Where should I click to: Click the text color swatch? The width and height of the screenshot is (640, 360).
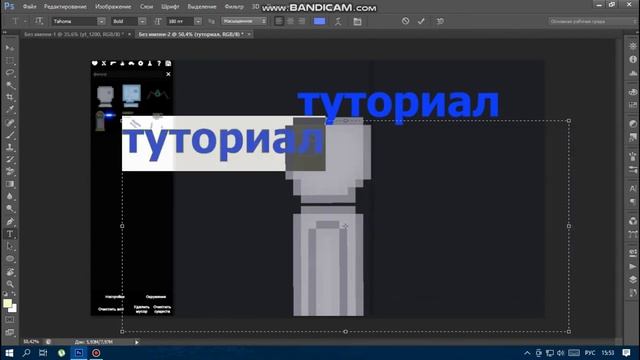click(320, 21)
